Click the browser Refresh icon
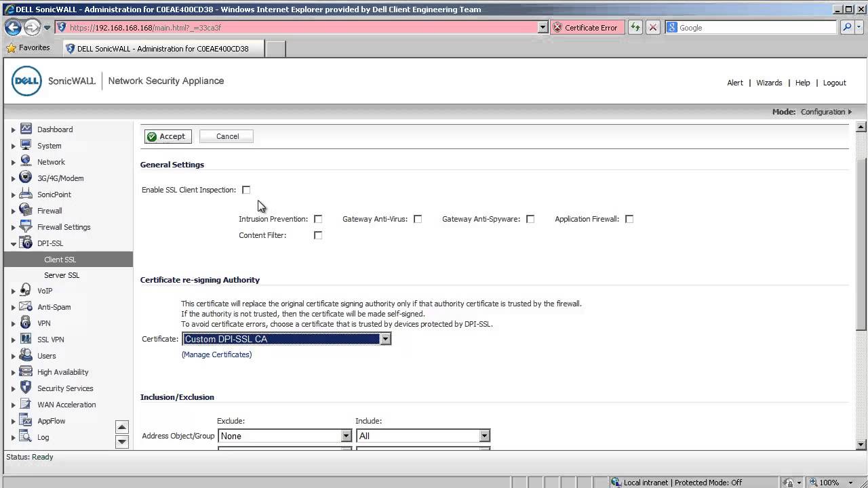The height and width of the screenshot is (488, 868). coord(635,27)
